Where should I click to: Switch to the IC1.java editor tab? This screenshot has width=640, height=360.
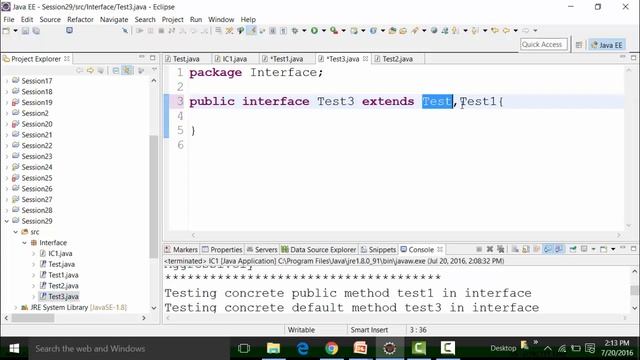234,59
